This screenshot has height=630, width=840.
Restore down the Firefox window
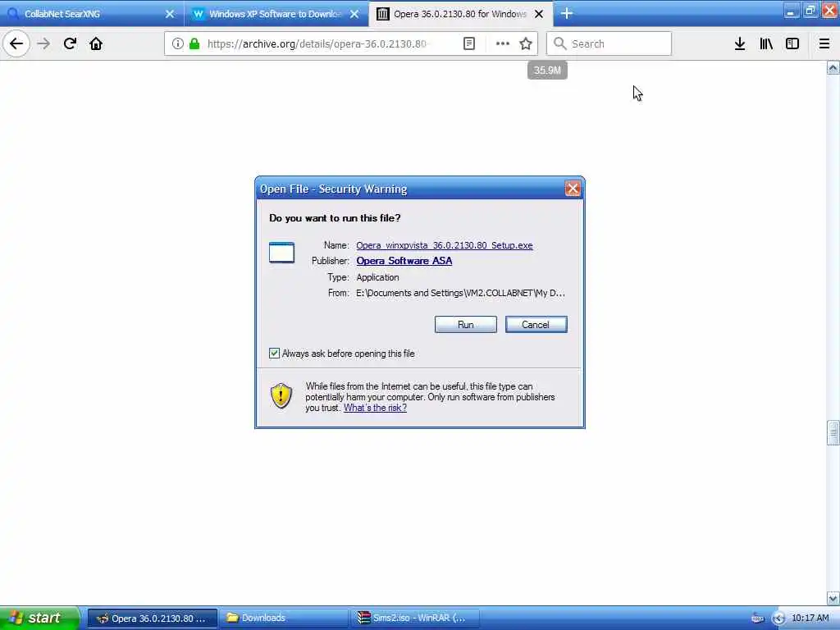[810, 11]
